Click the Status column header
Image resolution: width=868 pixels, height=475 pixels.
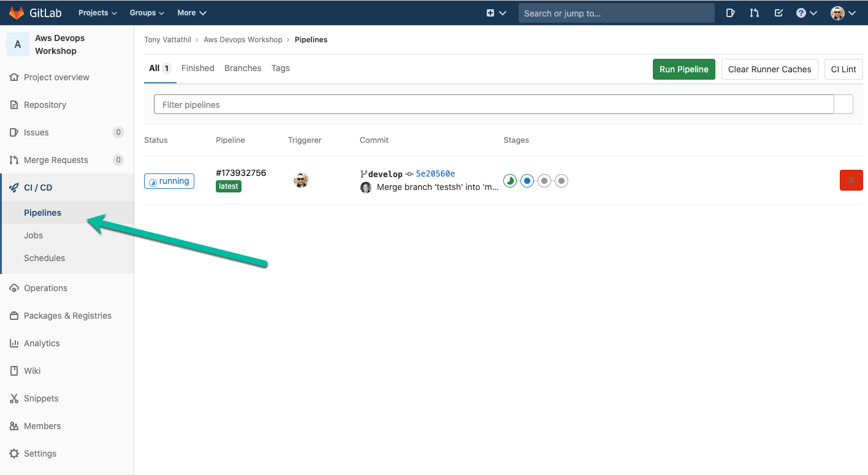click(156, 140)
